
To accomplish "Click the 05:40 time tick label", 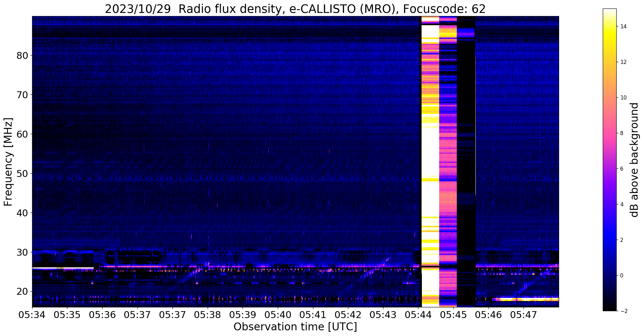I will [x=277, y=315].
